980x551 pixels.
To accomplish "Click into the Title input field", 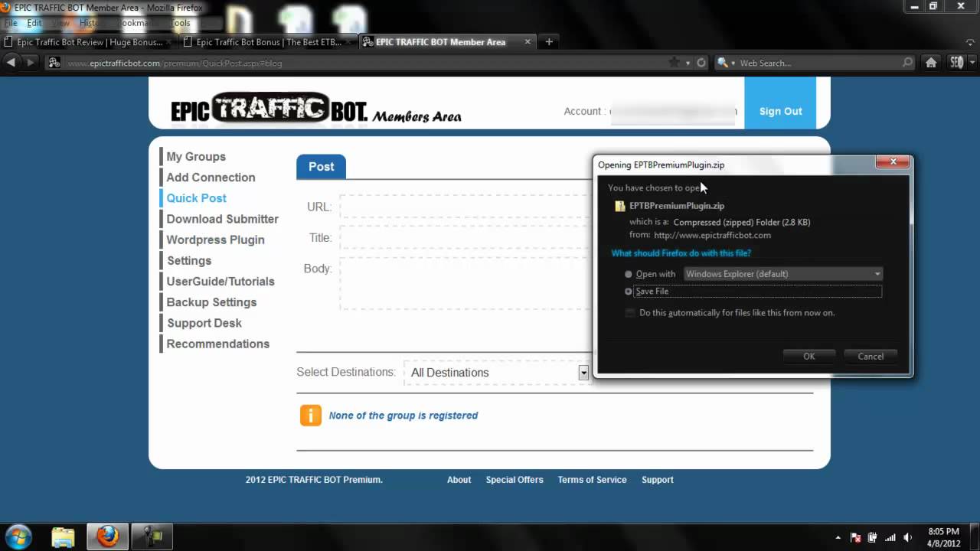I will coord(465,238).
